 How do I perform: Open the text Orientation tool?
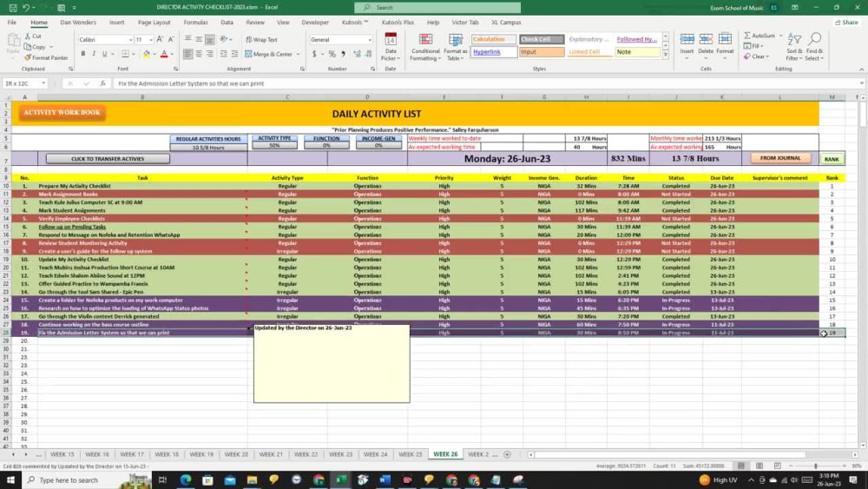(224, 39)
